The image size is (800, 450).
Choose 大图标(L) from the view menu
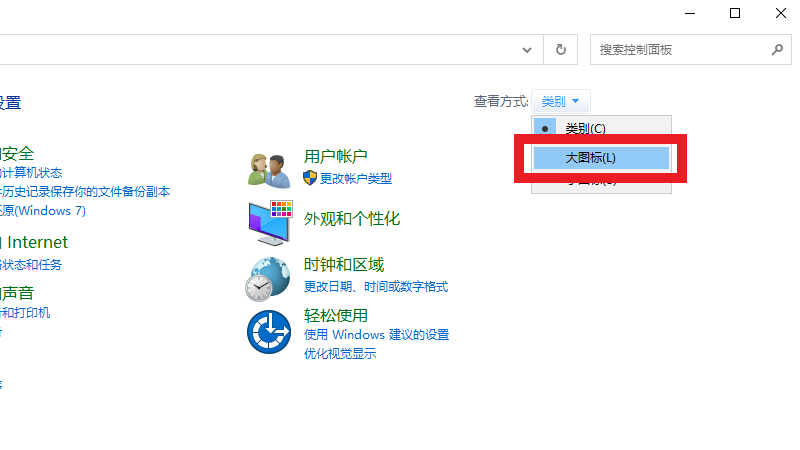pos(590,157)
